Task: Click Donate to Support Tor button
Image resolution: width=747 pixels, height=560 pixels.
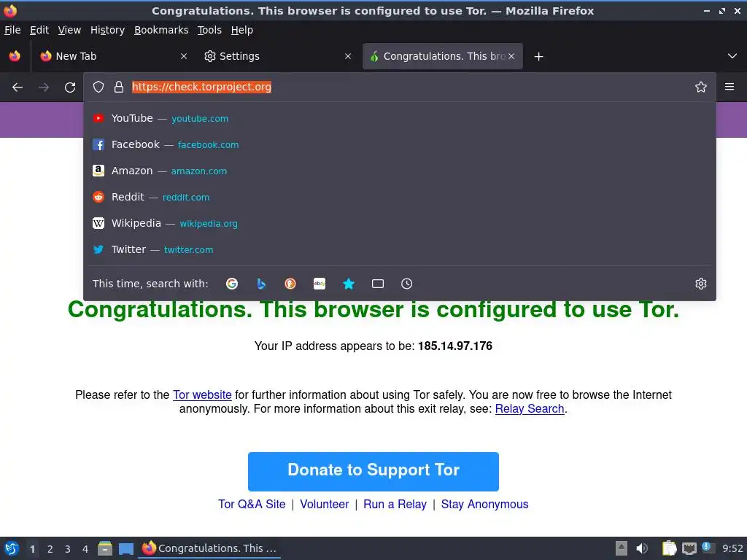Action: [x=373, y=472]
